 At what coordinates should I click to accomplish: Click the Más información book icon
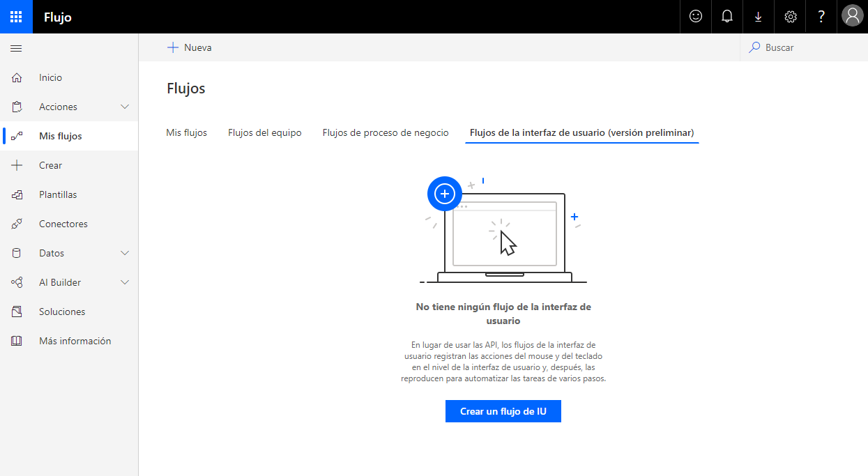(x=17, y=341)
